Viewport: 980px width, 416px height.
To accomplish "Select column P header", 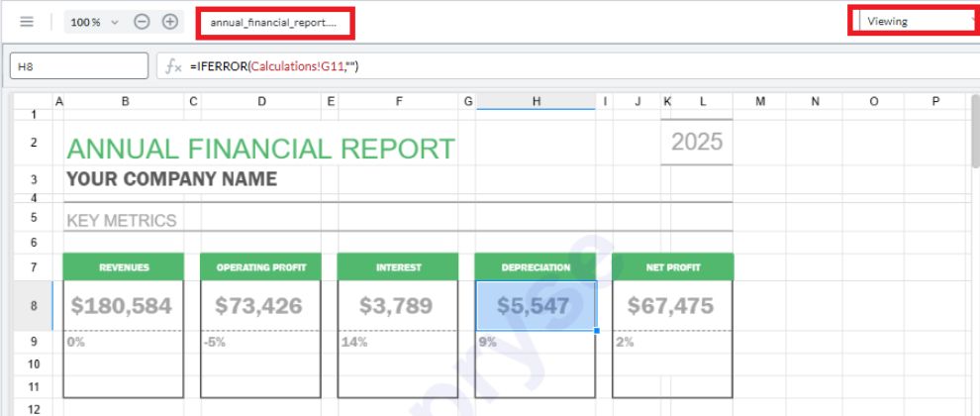I will (x=935, y=101).
